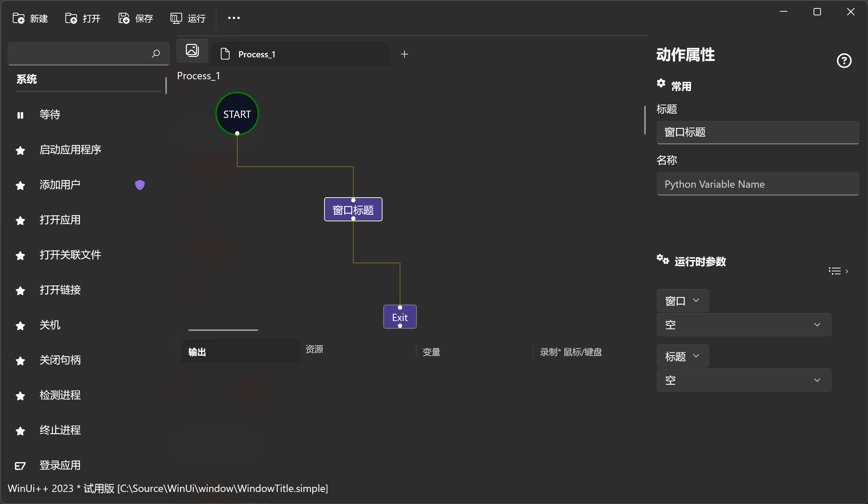Expand the 标题 parameter type dropdown

(682, 356)
